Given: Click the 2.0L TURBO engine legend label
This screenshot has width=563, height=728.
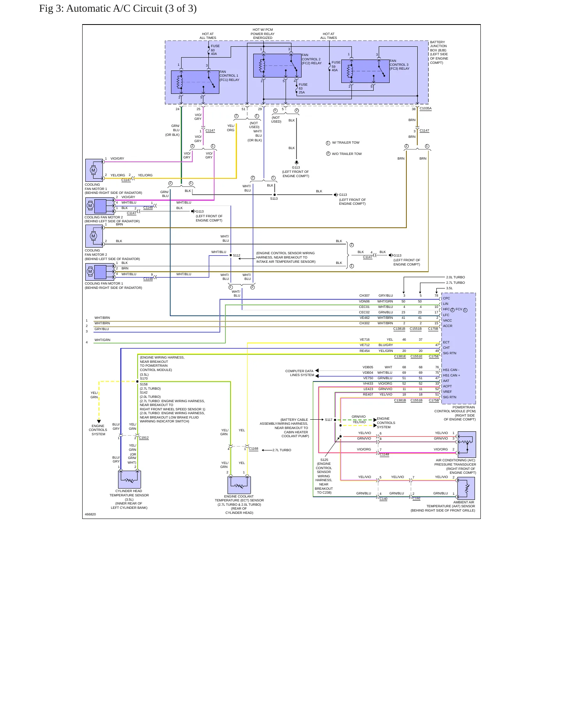Looking at the screenshot, I should pyautogui.click(x=455, y=277).
